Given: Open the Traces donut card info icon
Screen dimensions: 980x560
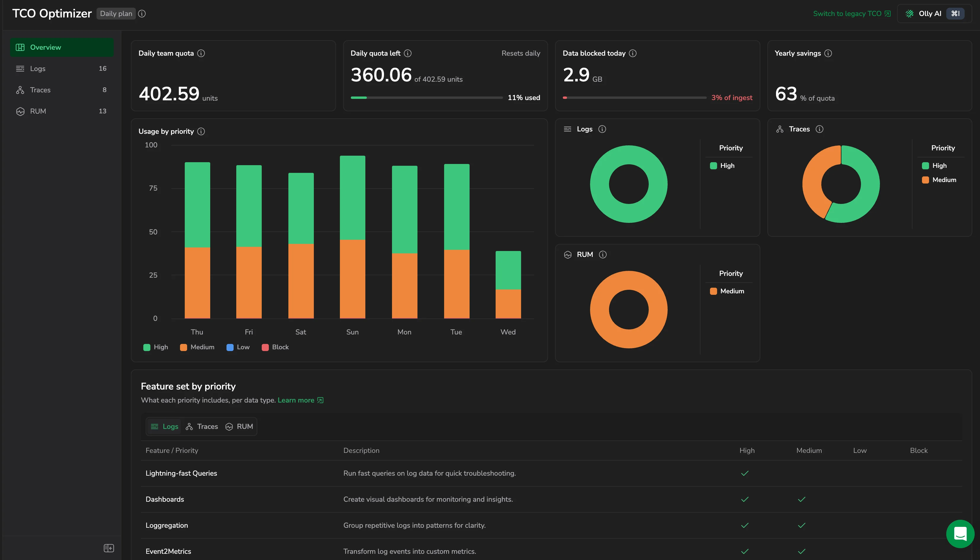Looking at the screenshot, I should 820,129.
